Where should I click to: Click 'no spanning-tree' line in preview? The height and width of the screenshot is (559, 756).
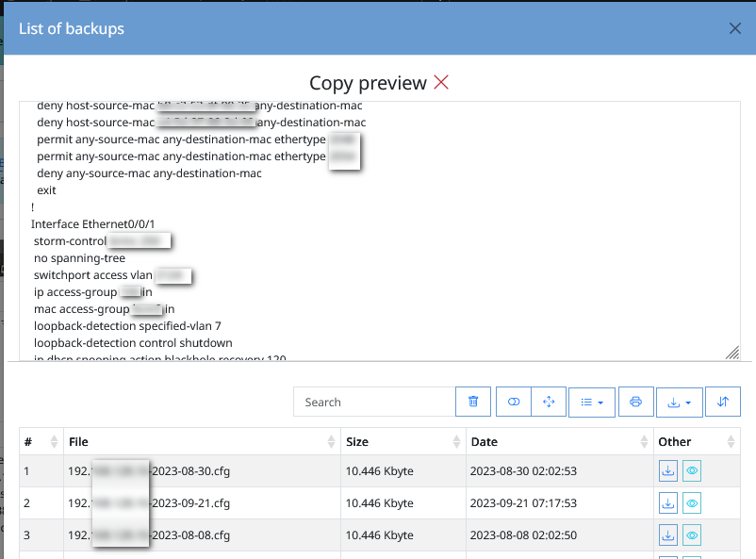click(79, 258)
